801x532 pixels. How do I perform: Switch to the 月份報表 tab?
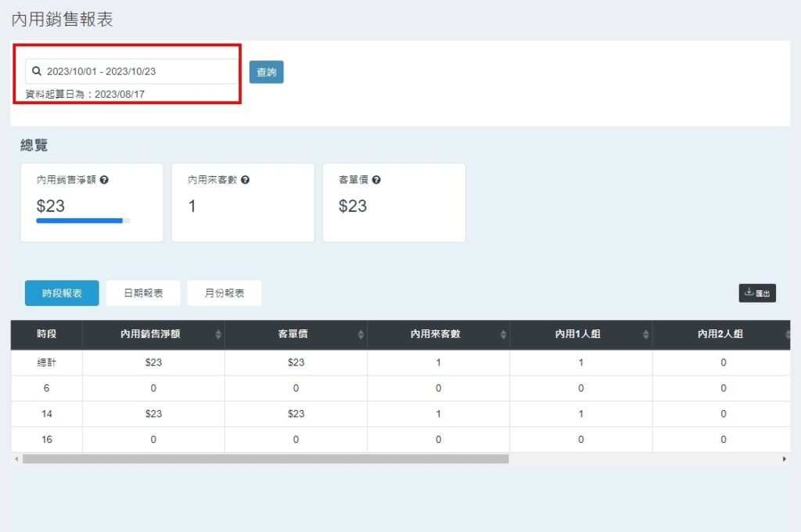click(224, 293)
